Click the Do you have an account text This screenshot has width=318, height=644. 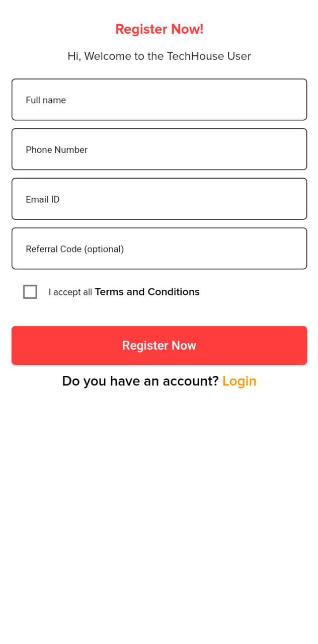pos(140,381)
